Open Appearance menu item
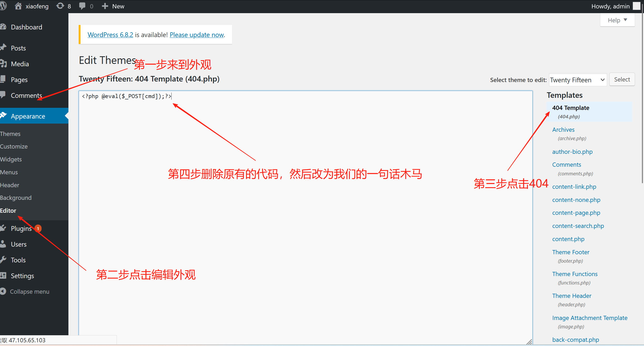The width and height of the screenshot is (644, 346). tap(28, 116)
